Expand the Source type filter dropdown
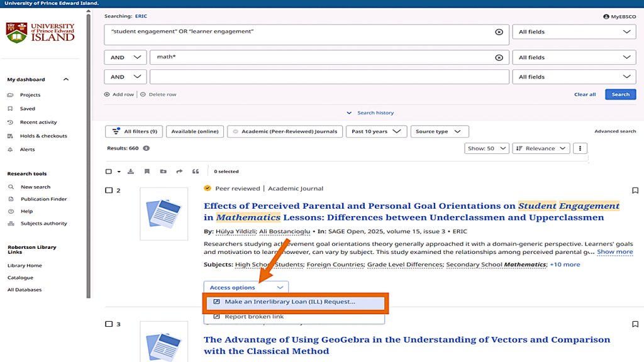The image size is (644, 362). point(439,131)
